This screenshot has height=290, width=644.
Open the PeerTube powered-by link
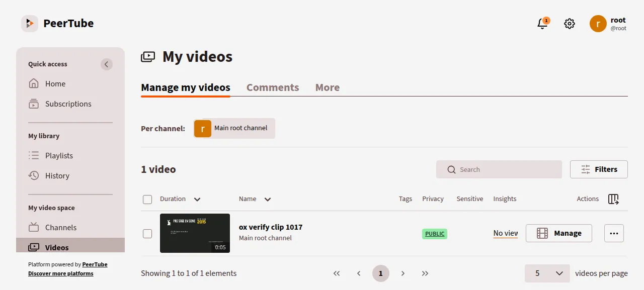point(95,264)
